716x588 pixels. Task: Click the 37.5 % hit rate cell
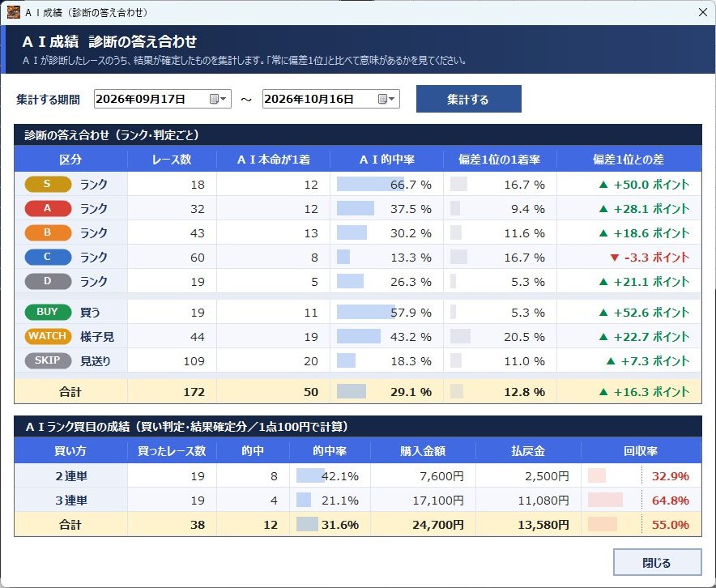point(386,209)
